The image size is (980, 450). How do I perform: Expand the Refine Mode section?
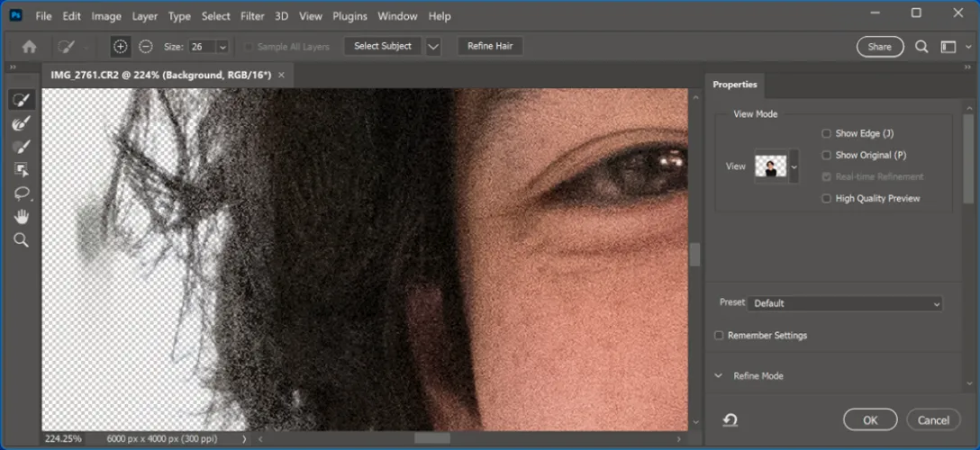[x=719, y=376]
